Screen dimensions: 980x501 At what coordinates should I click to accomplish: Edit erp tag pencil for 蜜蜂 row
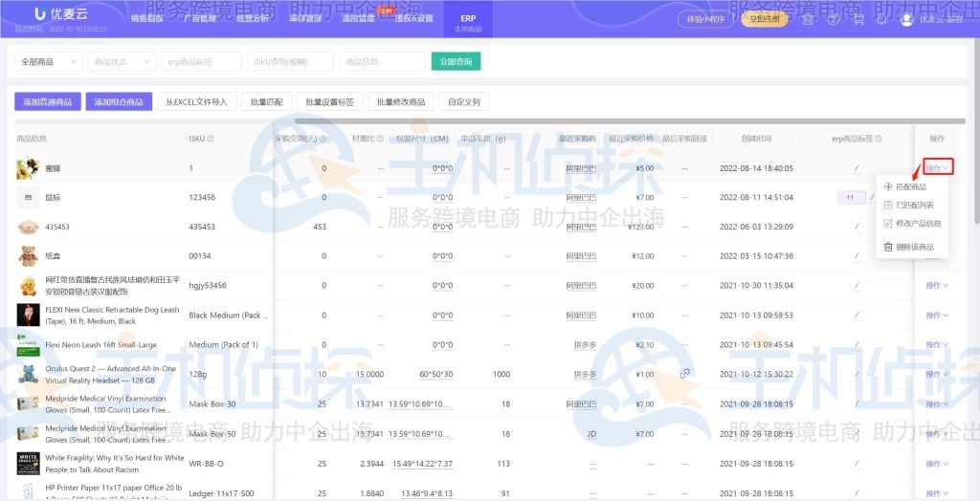click(x=857, y=168)
